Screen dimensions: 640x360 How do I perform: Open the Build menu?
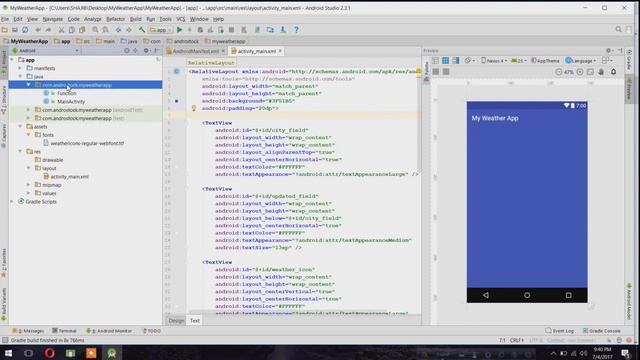pyautogui.click(x=136, y=19)
